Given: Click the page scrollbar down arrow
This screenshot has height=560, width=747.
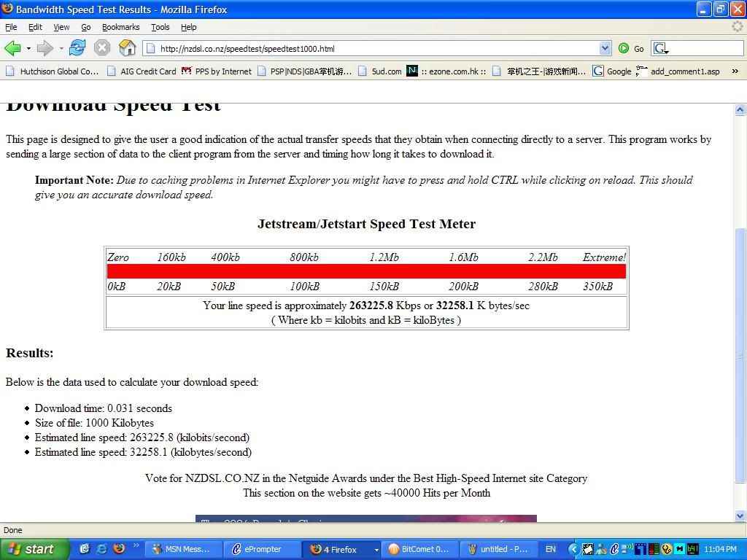Looking at the screenshot, I should pos(740,515).
